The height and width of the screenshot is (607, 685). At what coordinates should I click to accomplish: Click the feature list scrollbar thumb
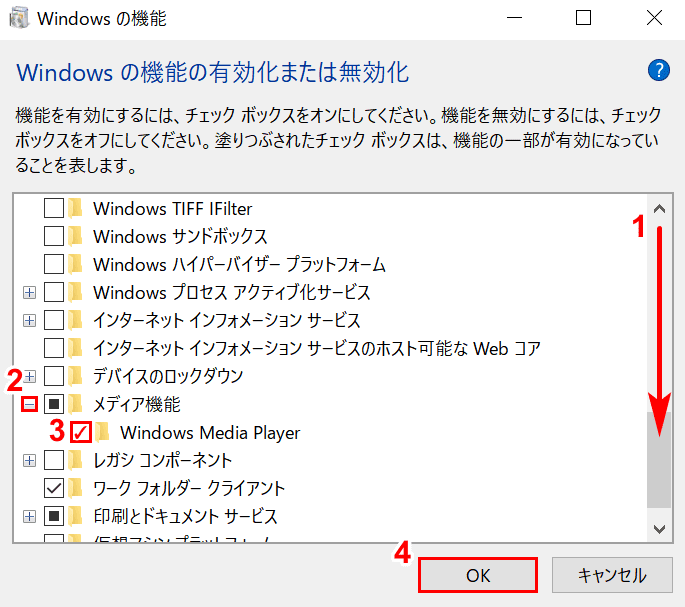point(659,459)
